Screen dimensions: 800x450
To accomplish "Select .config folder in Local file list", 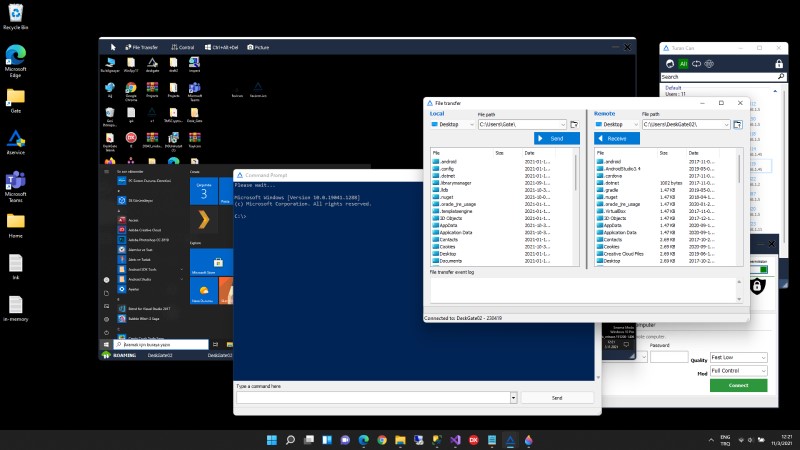I will tap(444, 169).
